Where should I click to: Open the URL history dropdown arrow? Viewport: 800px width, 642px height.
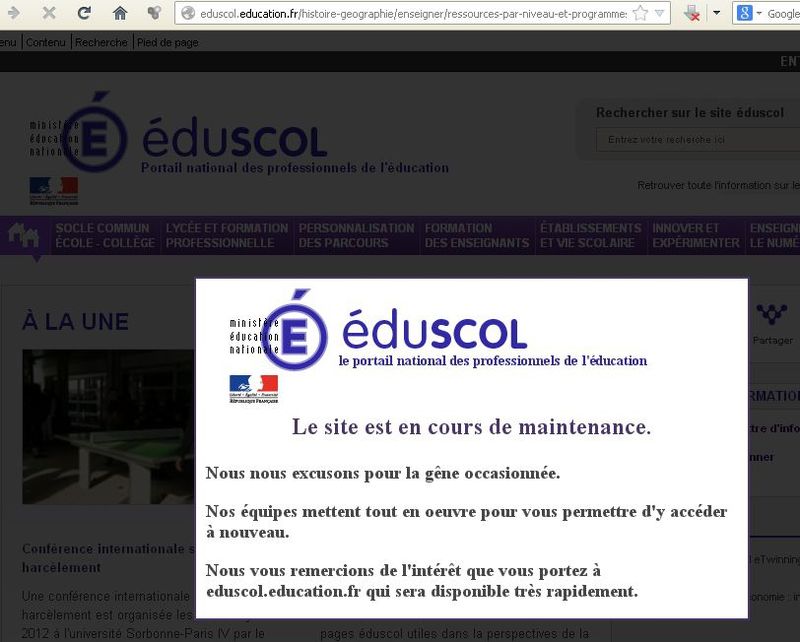click(660, 13)
